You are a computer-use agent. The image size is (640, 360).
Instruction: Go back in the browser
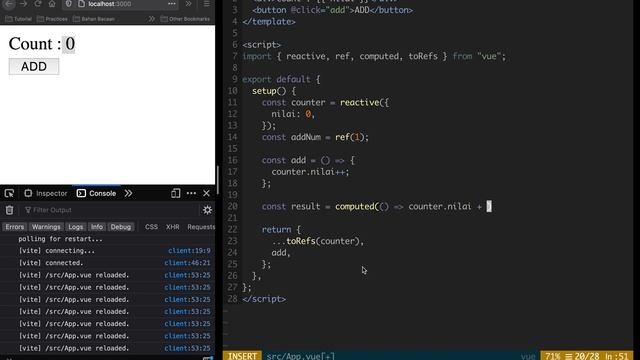pyautogui.click(x=9, y=4)
